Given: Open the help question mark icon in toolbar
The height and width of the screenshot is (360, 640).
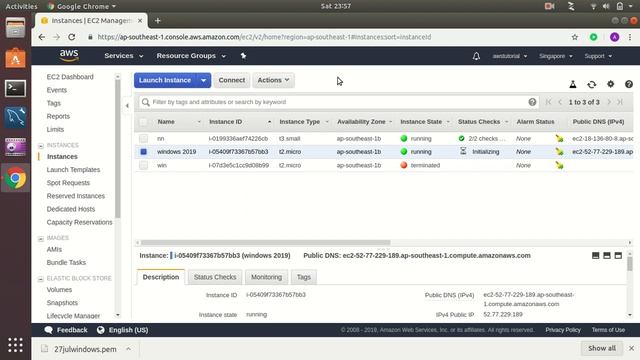Looking at the screenshot, I should pos(629,84).
